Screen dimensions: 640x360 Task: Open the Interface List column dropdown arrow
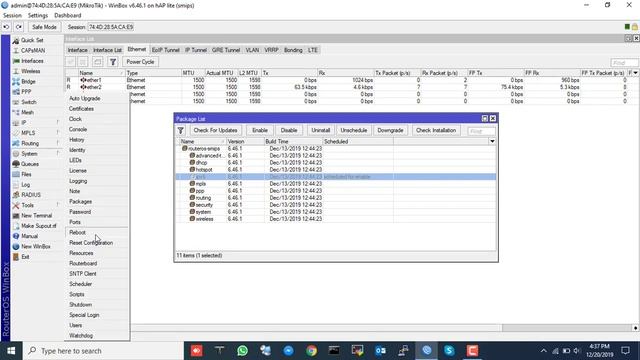636,73
